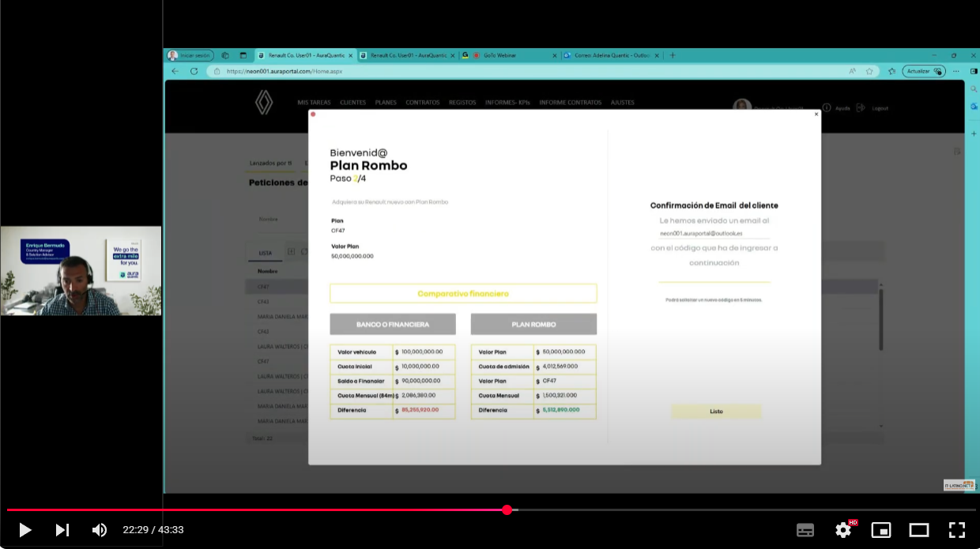Add this page to favorites star
The width and height of the screenshot is (980, 549).
pyautogui.click(x=869, y=70)
